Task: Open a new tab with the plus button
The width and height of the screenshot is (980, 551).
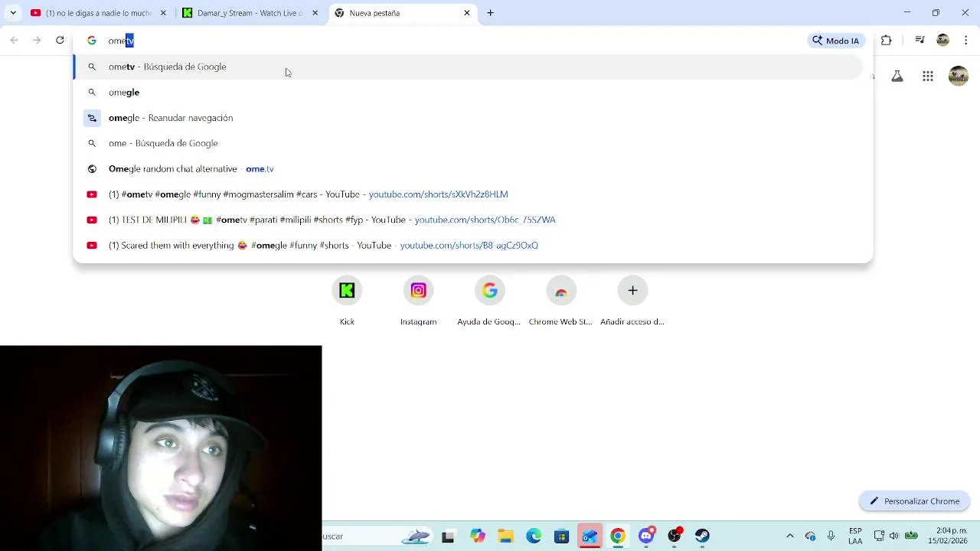Action: pyautogui.click(x=491, y=13)
